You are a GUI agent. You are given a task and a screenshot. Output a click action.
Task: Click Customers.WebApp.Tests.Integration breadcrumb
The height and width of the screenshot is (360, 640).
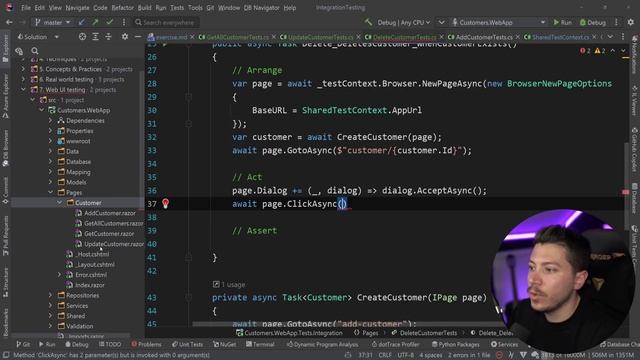(x=289, y=333)
